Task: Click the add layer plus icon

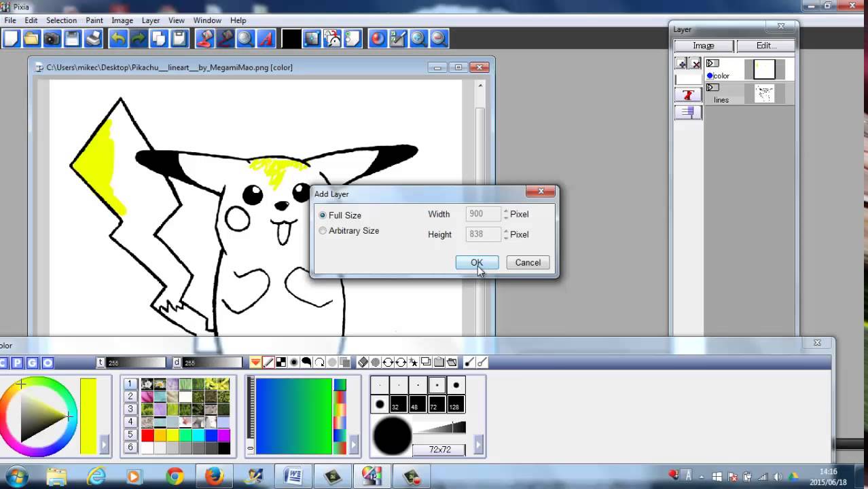Action: click(681, 64)
